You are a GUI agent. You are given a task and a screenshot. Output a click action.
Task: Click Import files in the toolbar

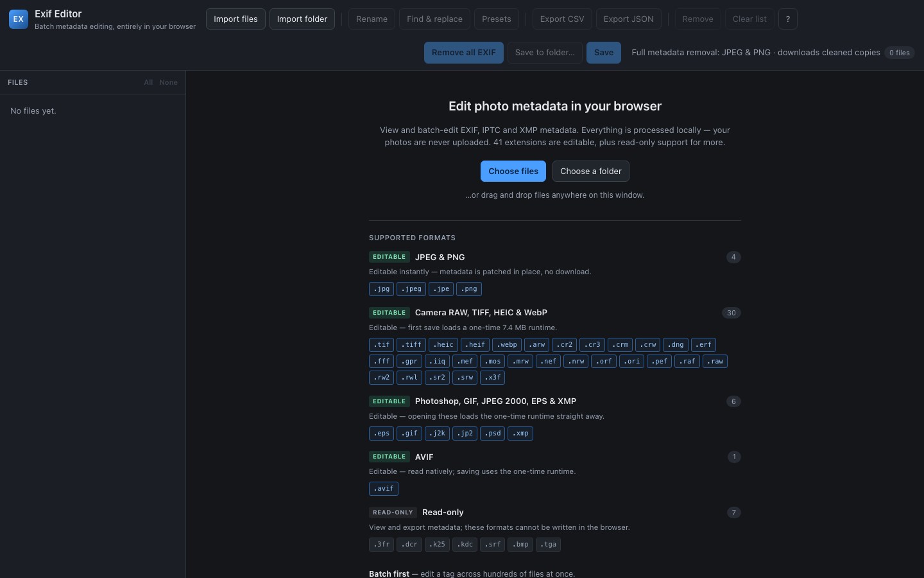235,19
